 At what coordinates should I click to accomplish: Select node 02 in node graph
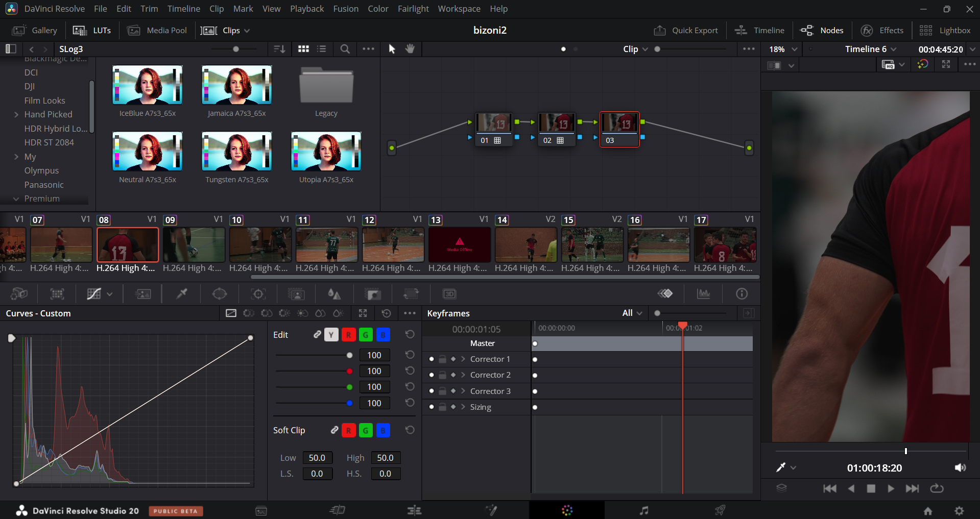coord(556,129)
